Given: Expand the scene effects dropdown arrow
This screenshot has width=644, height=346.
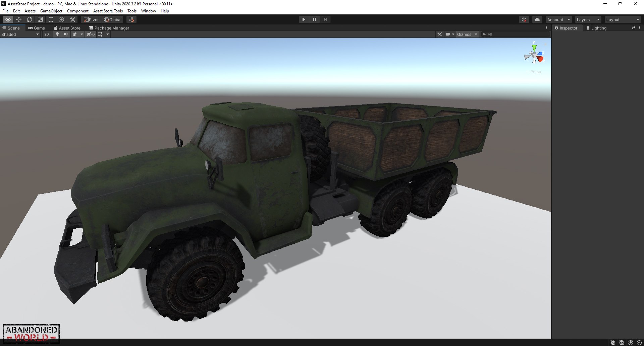Looking at the screenshot, I should click(x=82, y=34).
